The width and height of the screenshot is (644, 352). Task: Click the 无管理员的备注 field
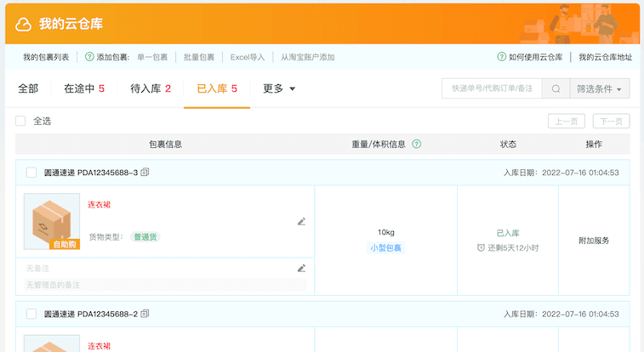165,285
